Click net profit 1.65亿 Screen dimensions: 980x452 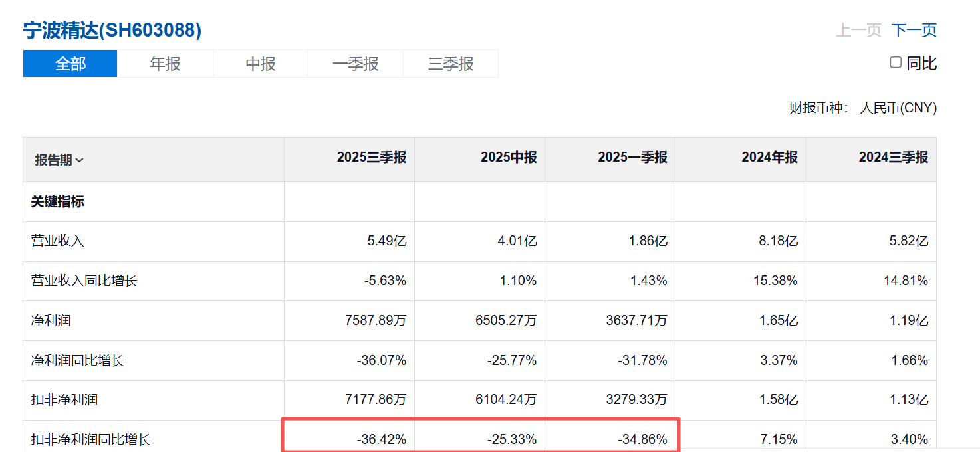(x=779, y=320)
